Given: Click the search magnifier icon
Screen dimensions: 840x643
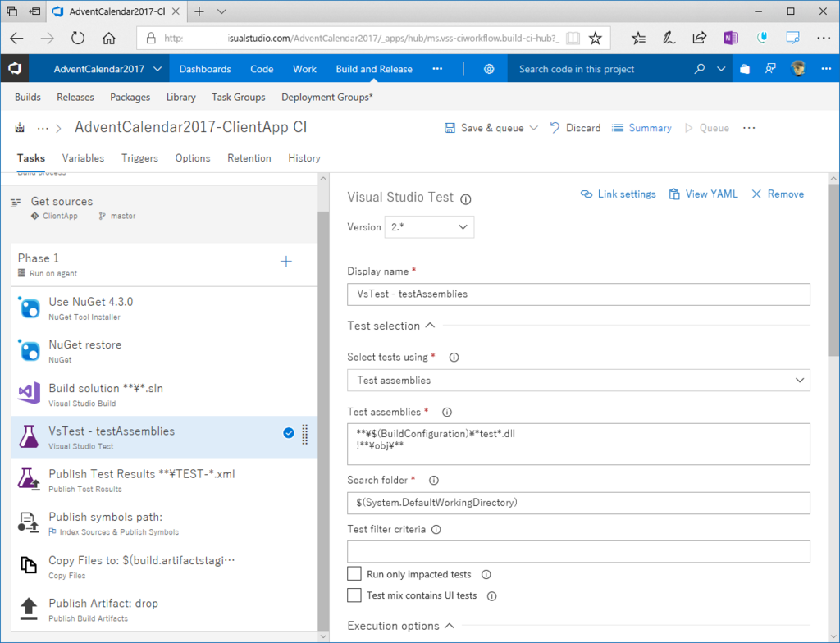Looking at the screenshot, I should pyautogui.click(x=700, y=69).
